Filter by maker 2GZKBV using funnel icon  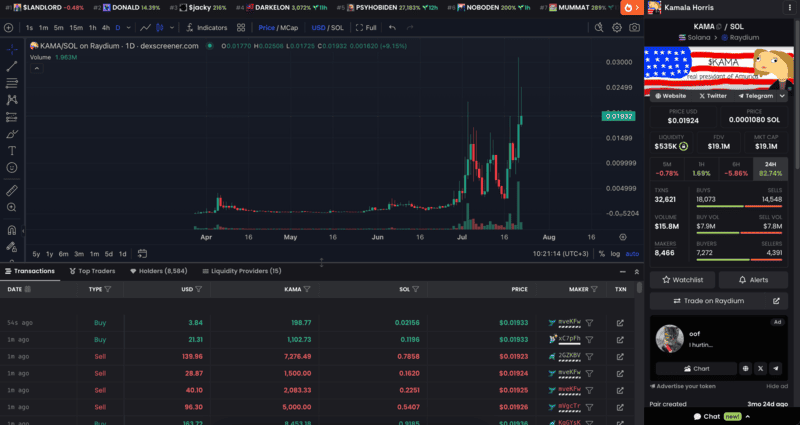[x=589, y=357]
